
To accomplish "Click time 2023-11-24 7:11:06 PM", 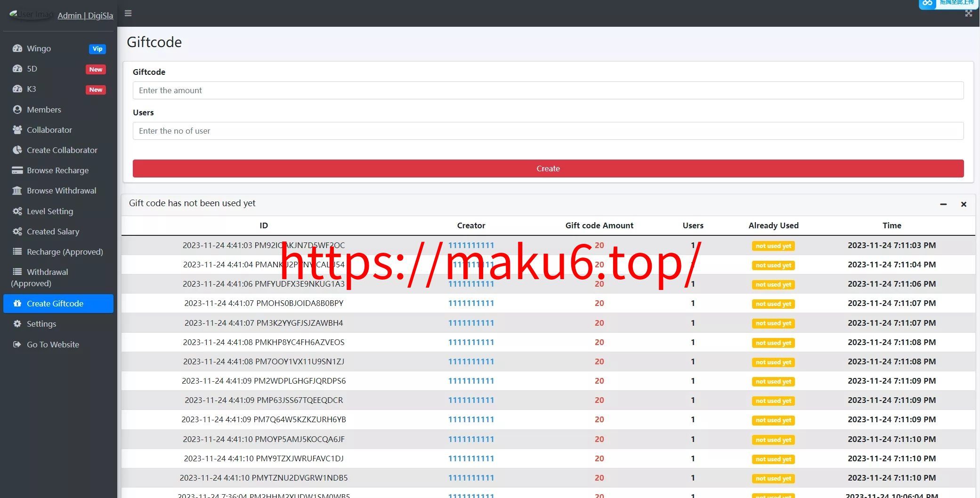I will pyautogui.click(x=892, y=284).
